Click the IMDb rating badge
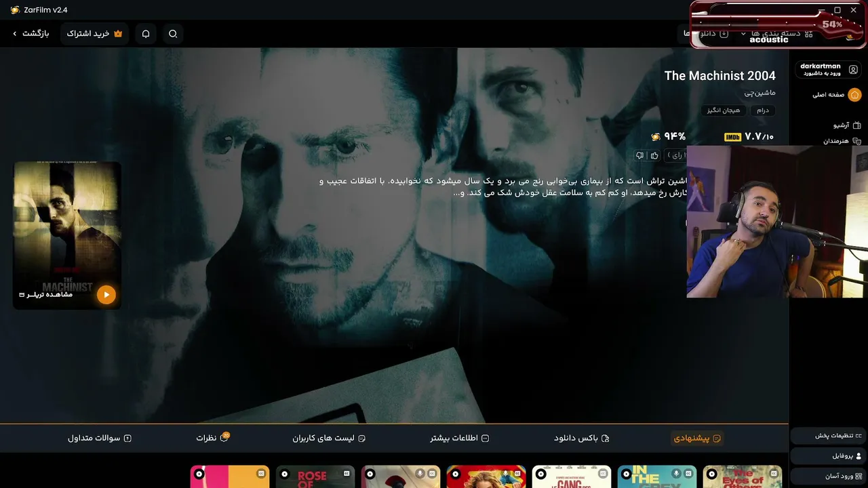The width and height of the screenshot is (868, 488). tap(732, 137)
